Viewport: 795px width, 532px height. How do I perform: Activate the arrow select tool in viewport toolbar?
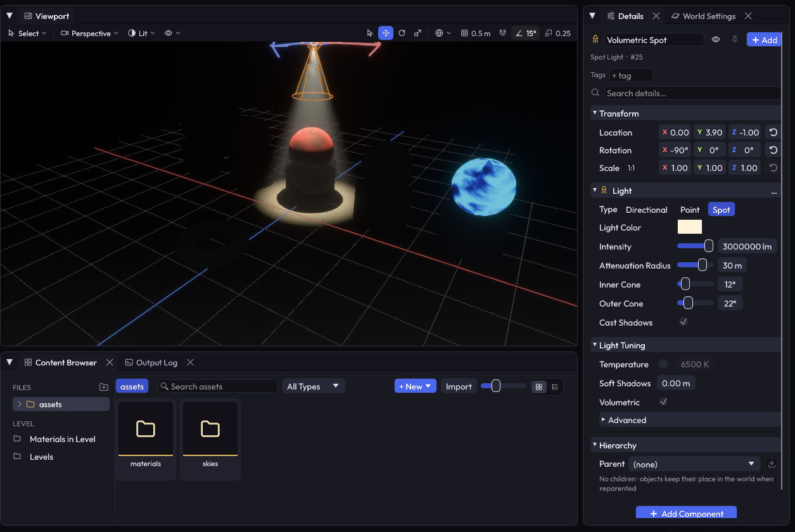pyautogui.click(x=370, y=33)
